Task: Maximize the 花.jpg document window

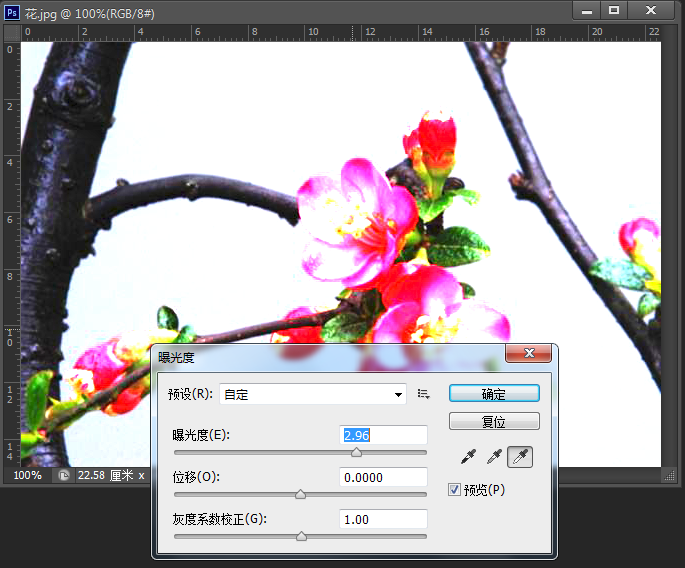Action: coord(614,9)
